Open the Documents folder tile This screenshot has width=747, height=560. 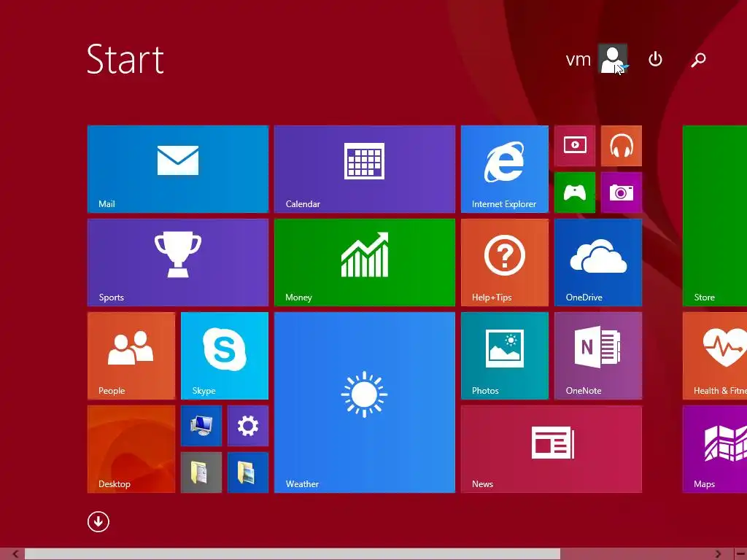(x=201, y=472)
